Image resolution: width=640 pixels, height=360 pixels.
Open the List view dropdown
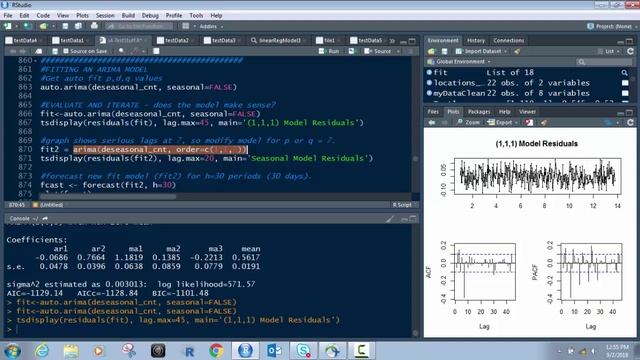(609, 51)
